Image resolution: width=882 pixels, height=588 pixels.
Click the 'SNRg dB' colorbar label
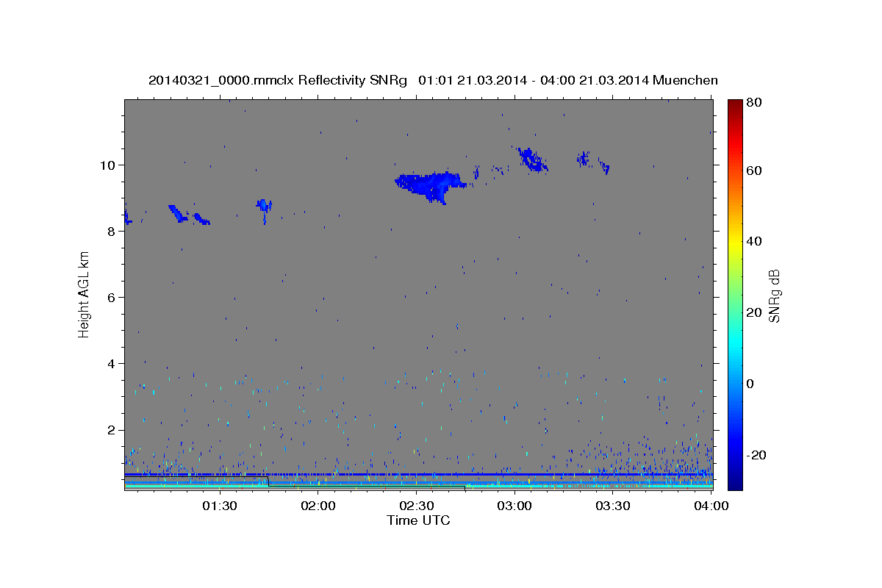tap(774, 295)
